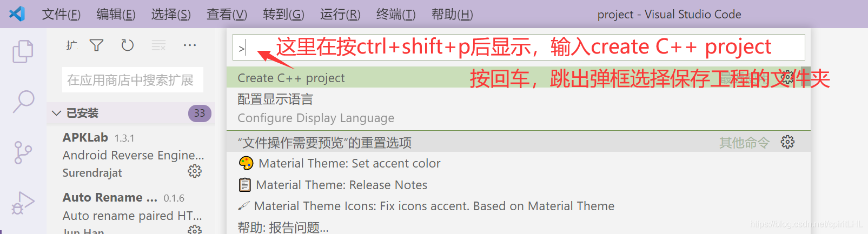
Task: Open the Run and Debug view icon
Action: 23,203
